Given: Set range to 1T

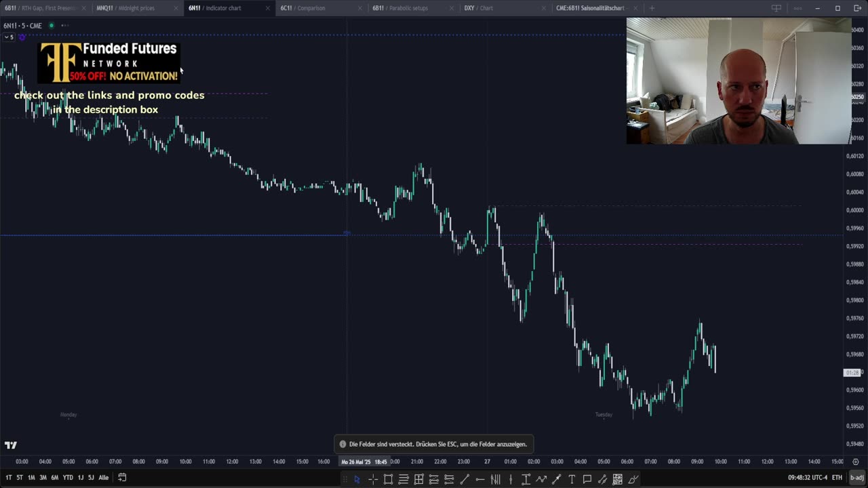Looking at the screenshot, I should click(x=9, y=477).
